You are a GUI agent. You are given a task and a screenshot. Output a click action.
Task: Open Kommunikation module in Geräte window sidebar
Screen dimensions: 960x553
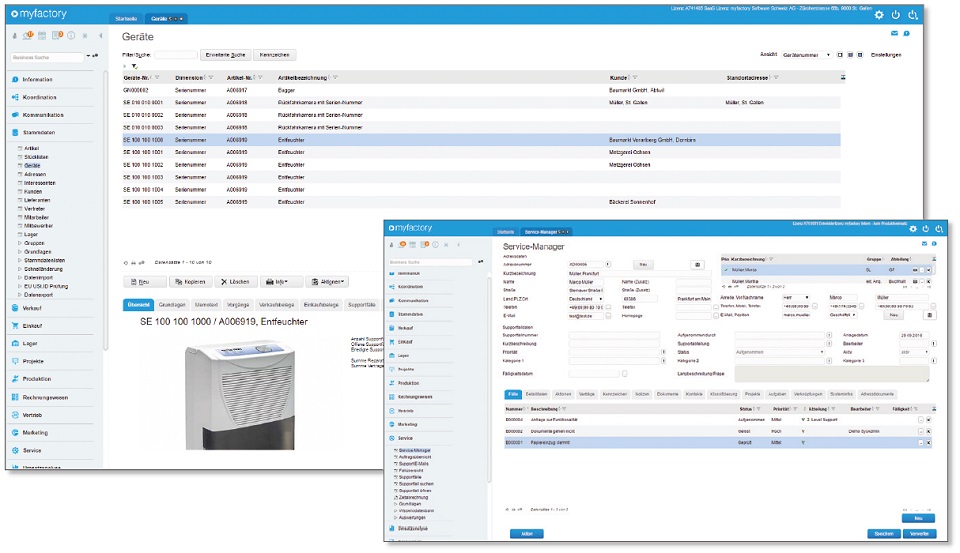click(43, 115)
